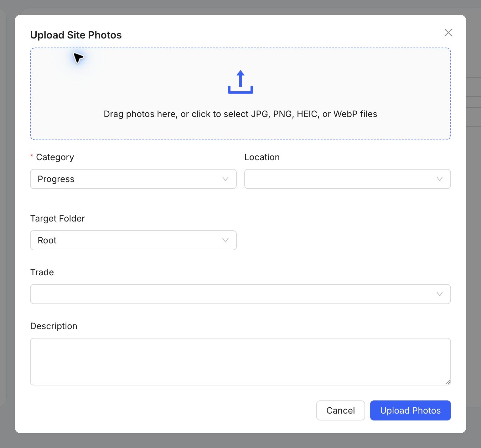Click the Upload Photos button

[411, 410]
